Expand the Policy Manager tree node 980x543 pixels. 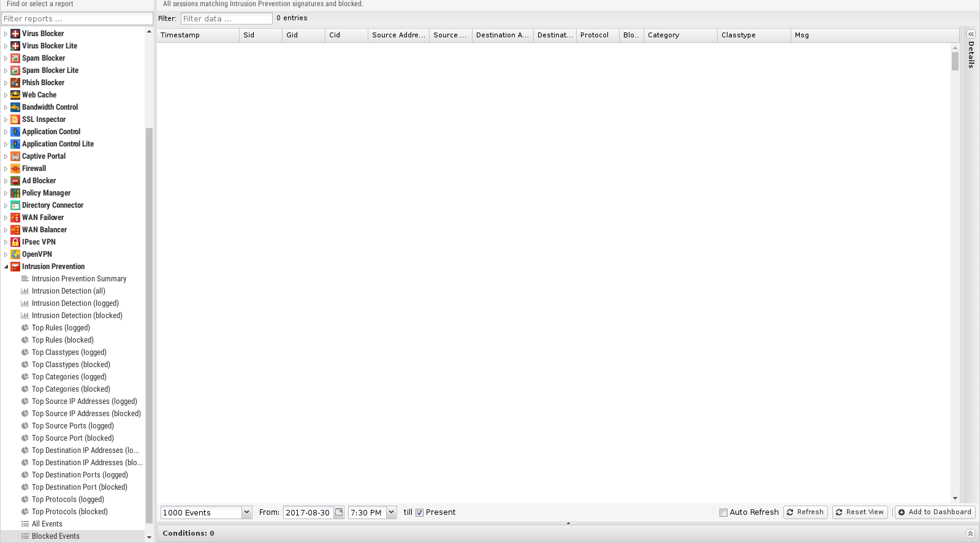click(x=6, y=193)
